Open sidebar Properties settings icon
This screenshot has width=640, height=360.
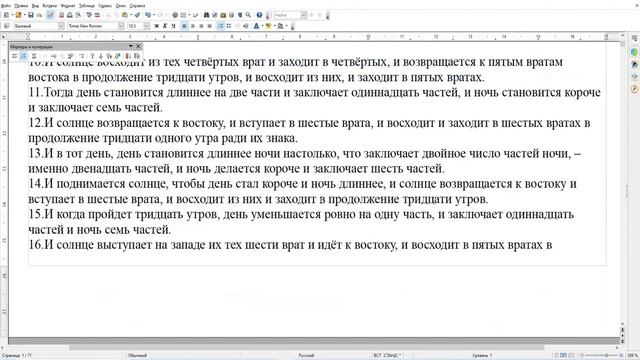click(634, 38)
